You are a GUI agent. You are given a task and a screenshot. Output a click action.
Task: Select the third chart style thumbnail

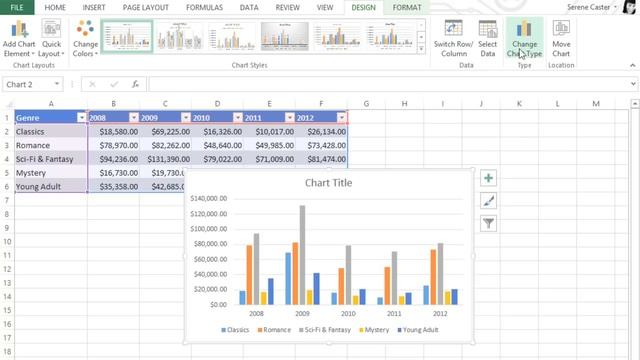[x=232, y=37]
